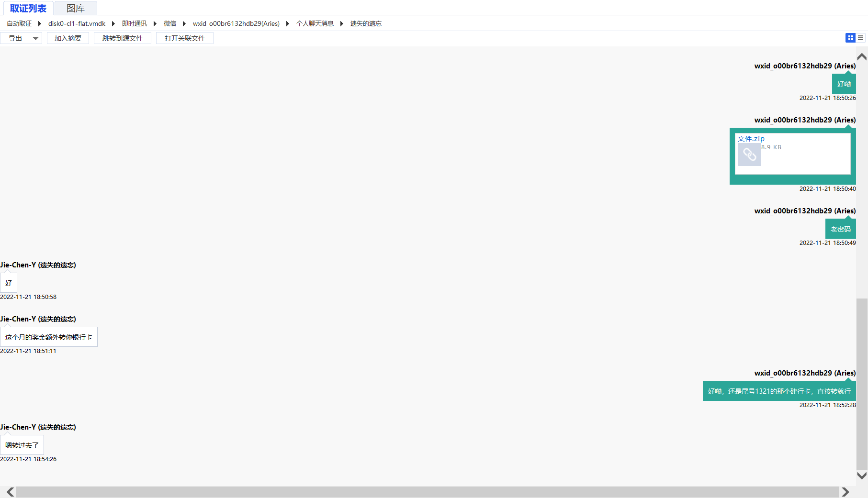Select the 老密码 message bubble
868x498 pixels.
840,229
